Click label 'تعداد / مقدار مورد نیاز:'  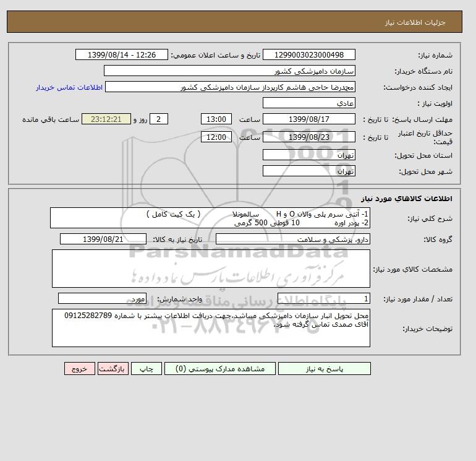click(x=418, y=299)
